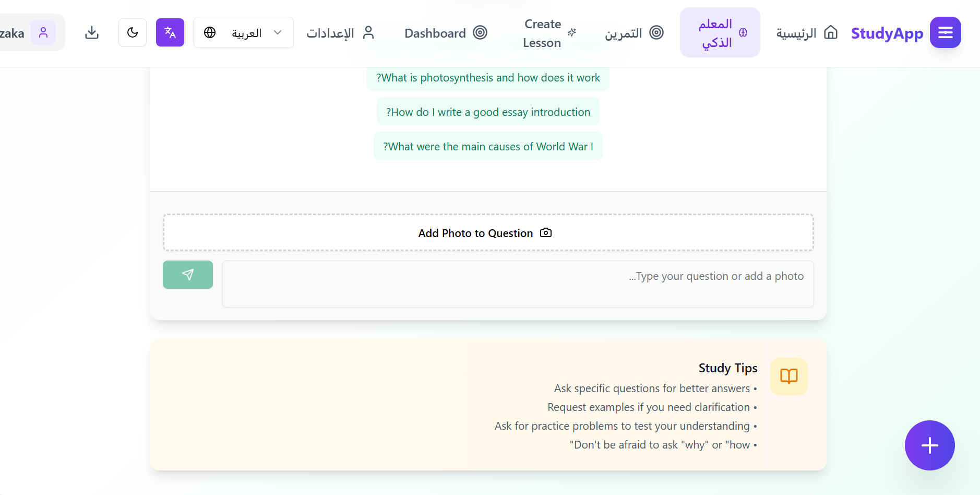The width and height of the screenshot is (980, 495).
Task: Navigate to الرئيسية home tab
Action: pos(807,33)
